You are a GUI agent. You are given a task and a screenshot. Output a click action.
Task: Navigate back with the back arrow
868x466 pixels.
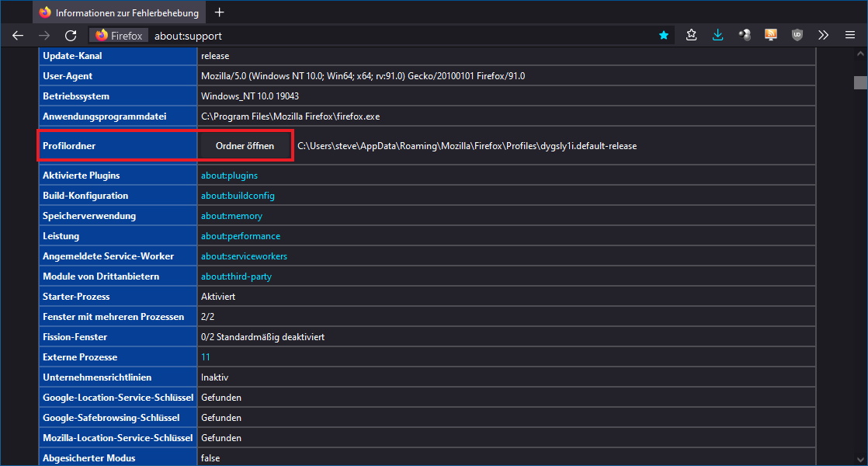(x=17, y=35)
